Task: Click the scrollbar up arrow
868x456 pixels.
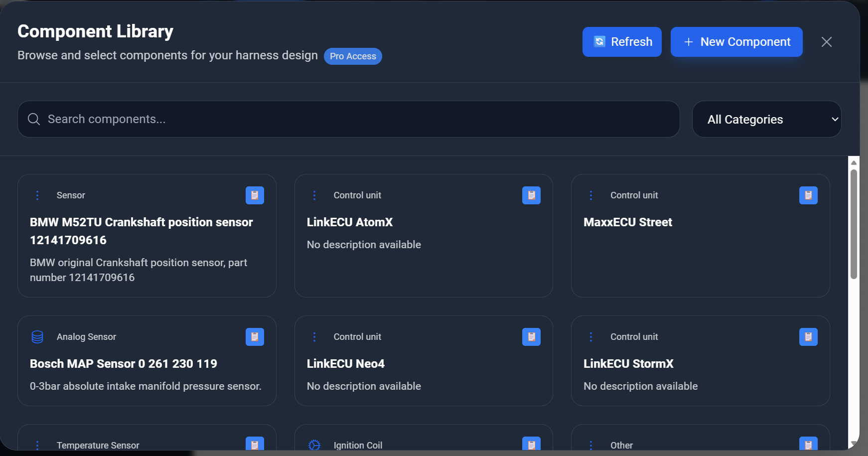Action: (x=854, y=162)
